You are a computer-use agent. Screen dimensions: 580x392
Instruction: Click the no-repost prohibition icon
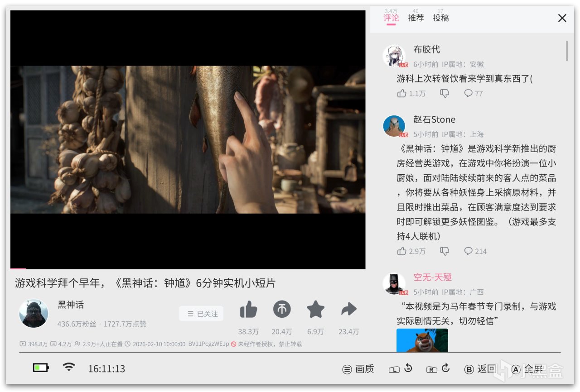coord(234,344)
